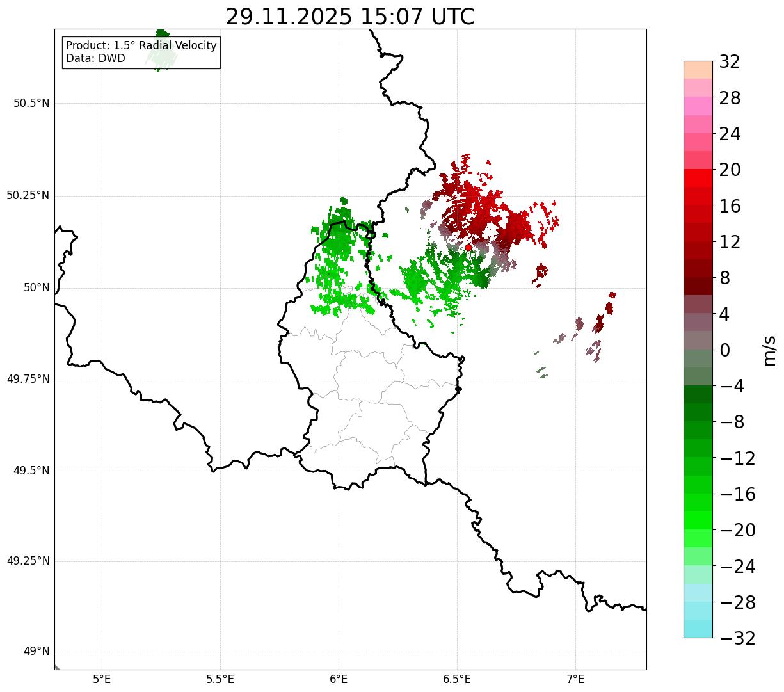Click the 49.25°N latitude label

[x=28, y=561]
